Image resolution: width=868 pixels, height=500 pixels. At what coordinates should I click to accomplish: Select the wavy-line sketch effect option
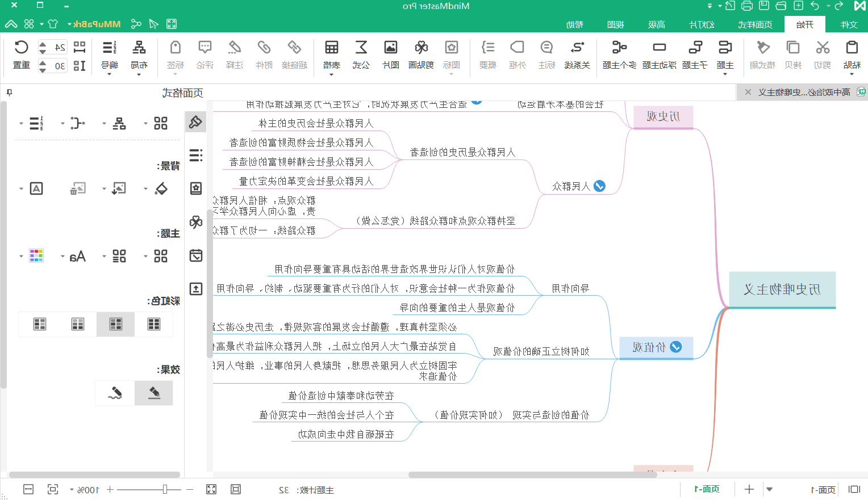(x=115, y=393)
